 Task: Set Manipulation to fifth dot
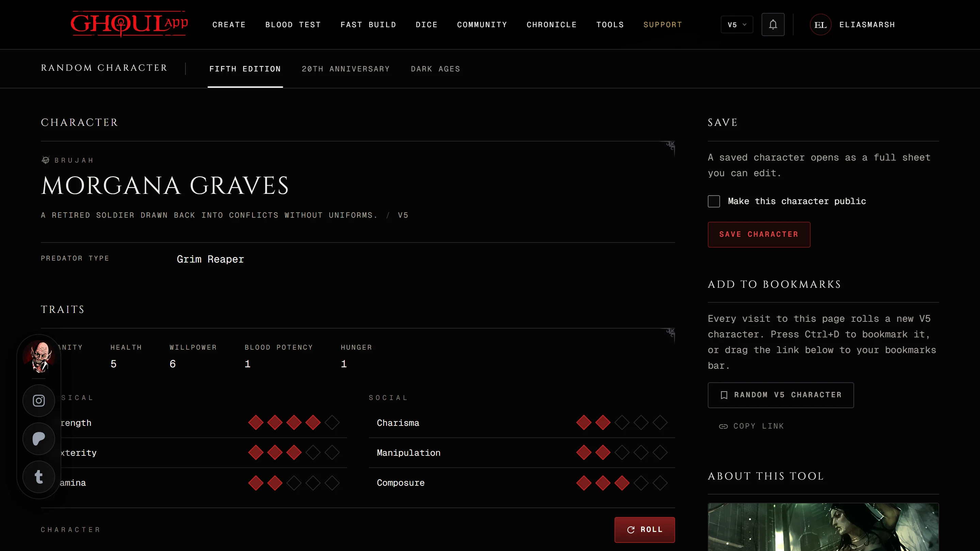click(660, 452)
